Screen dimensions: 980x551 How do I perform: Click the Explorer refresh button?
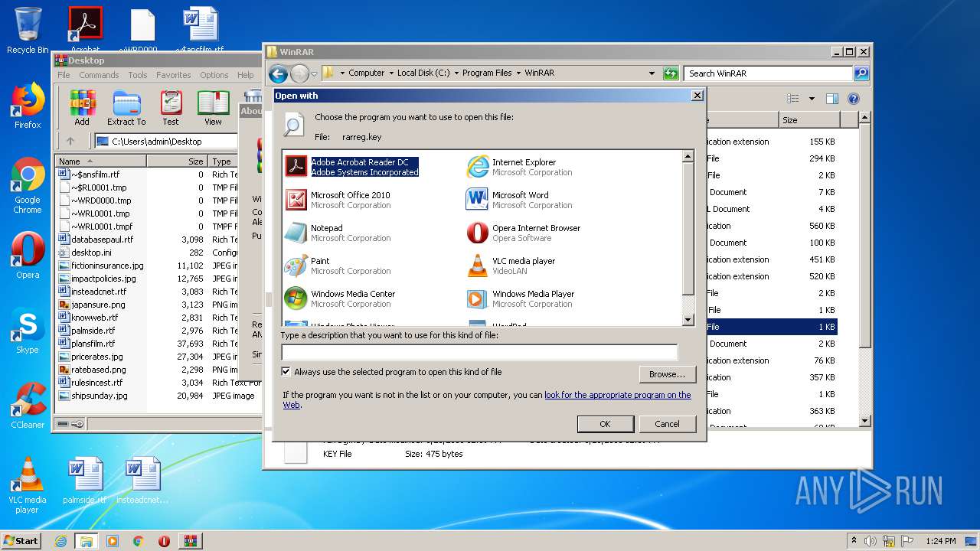(671, 73)
